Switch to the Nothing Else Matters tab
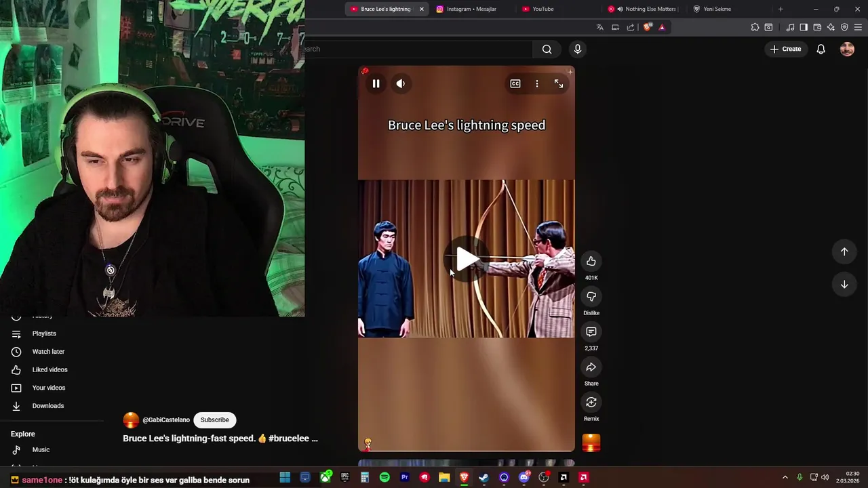The width and height of the screenshot is (868, 488). coord(644,9)
